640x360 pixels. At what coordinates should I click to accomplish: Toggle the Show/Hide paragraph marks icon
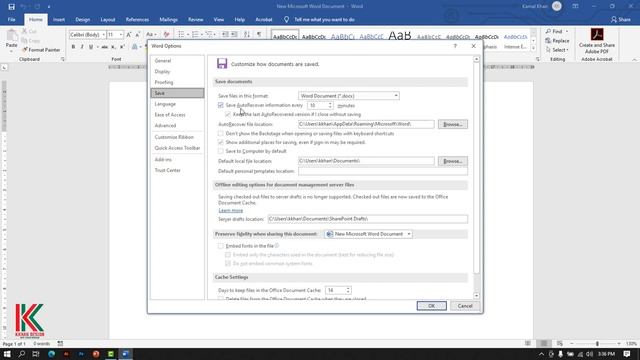(x=259, y=35)
